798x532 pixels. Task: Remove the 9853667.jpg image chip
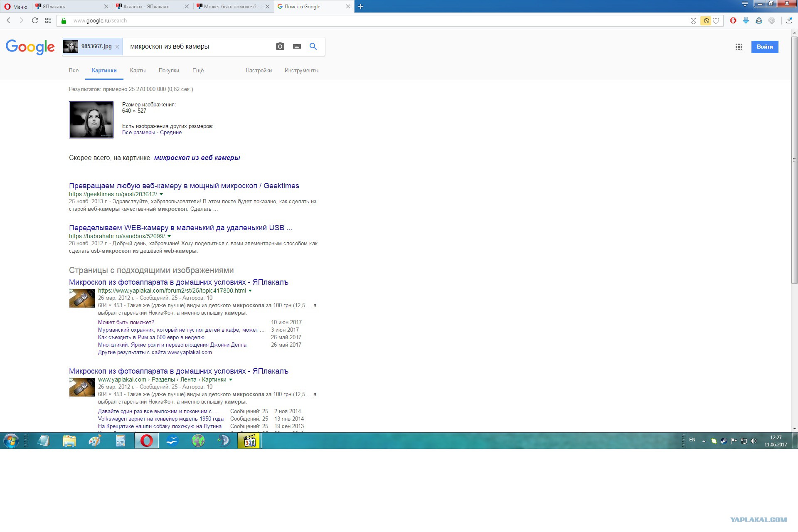(117, 47)
